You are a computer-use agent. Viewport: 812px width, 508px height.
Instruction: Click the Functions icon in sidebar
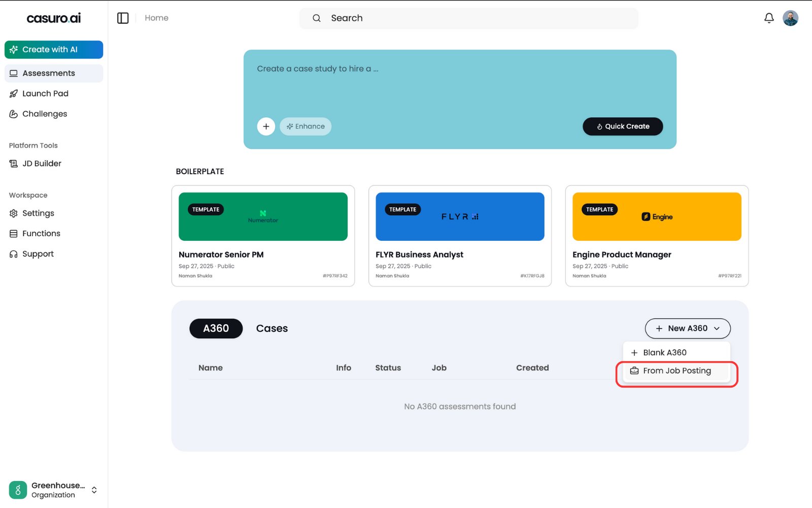[x=14, y=234]
